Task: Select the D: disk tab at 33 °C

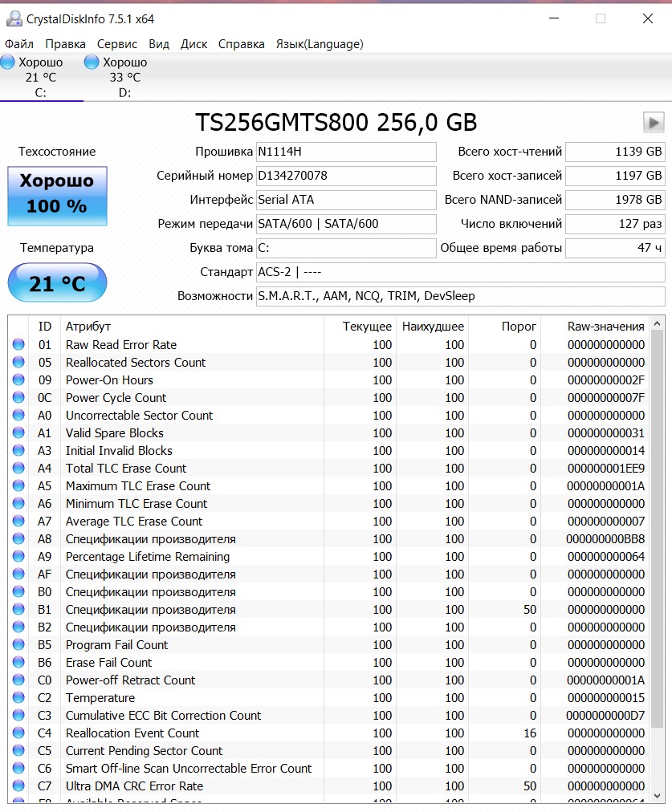Action: (125, 77)
